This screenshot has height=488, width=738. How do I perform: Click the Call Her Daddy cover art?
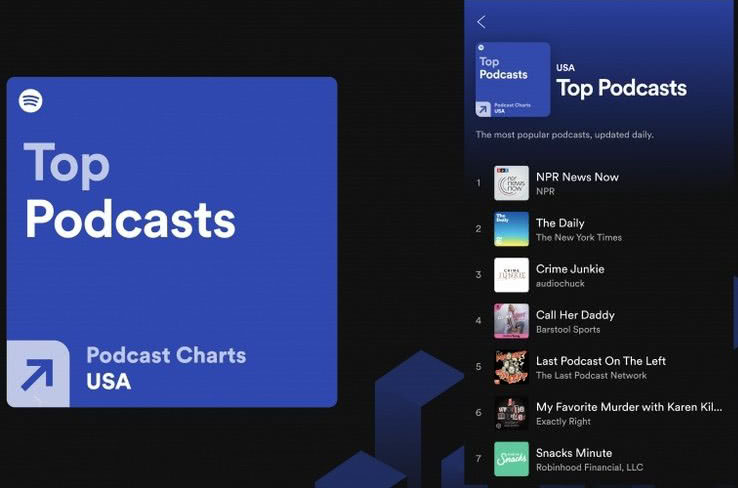pyautogui.click(x=511, y=321)
